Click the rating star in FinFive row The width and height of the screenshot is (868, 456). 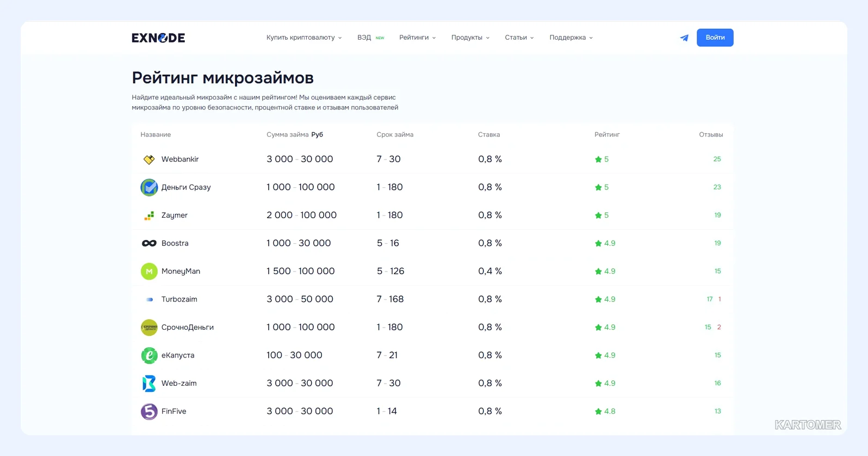tap(598, 411)
